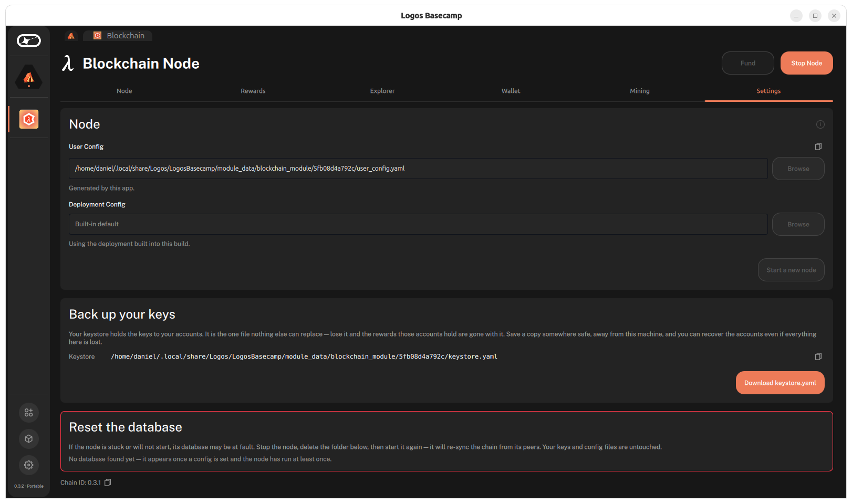Copy the keystore path
852x504 pixels.
click(x=818, y=356)
